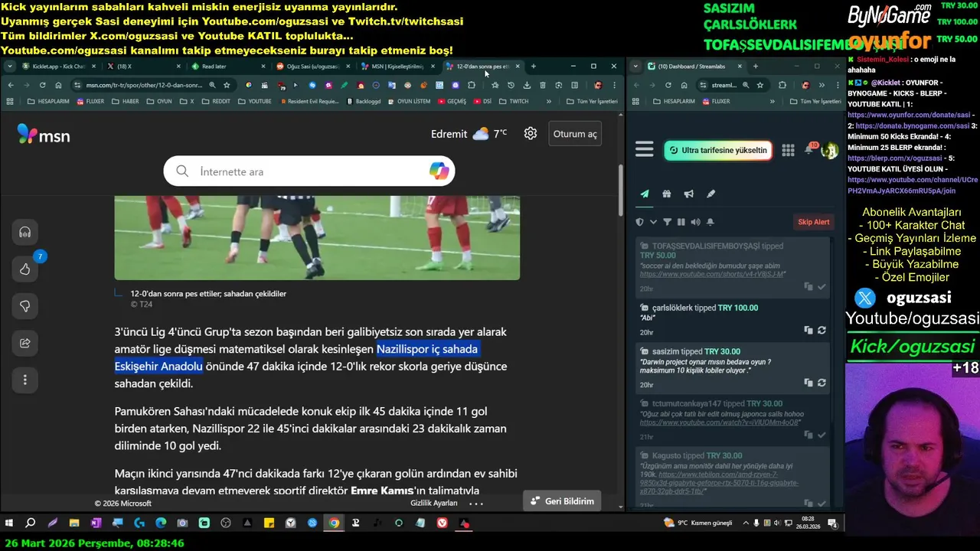
Task: Open the events filter funnel icon
Action: (x=667, y=222)
